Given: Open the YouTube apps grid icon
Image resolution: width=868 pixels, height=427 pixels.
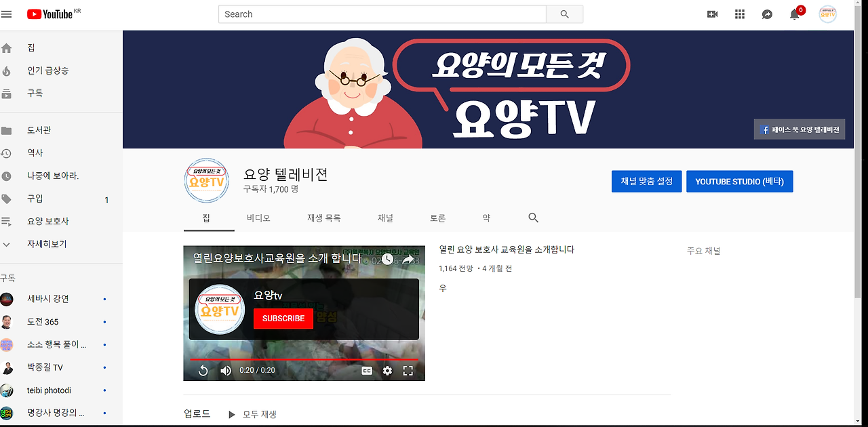Looking at the screenshot, I should click(x=740, y=14).
